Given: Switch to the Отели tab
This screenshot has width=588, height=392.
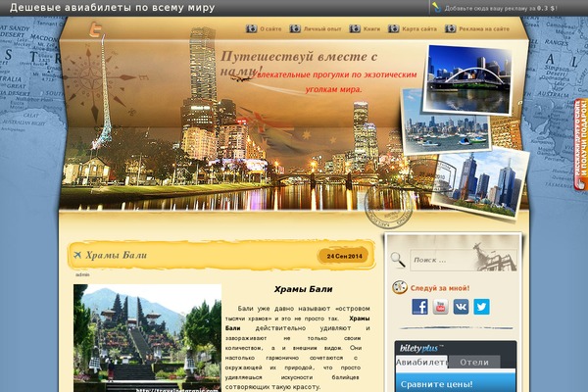Looking at the screenshot, I should (x=474, y=362).
